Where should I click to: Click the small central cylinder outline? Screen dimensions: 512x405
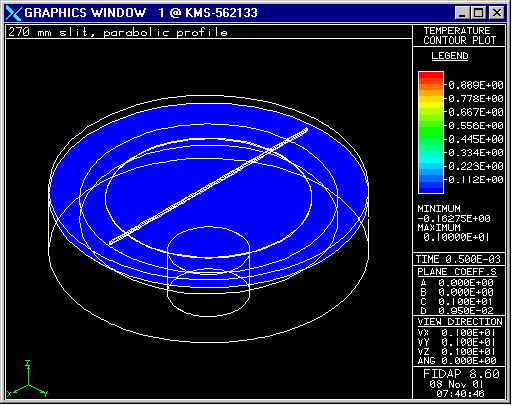pos(208,272)
